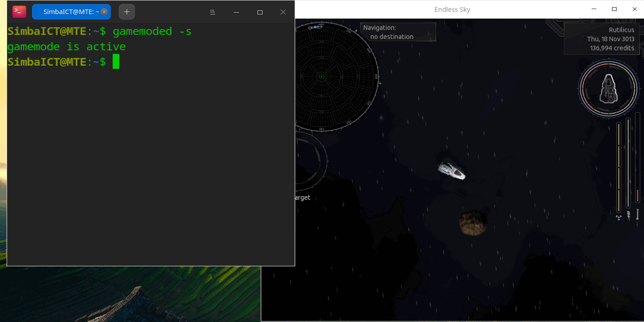Open the terminal's hamburger options menu

(x=212, y=12)
